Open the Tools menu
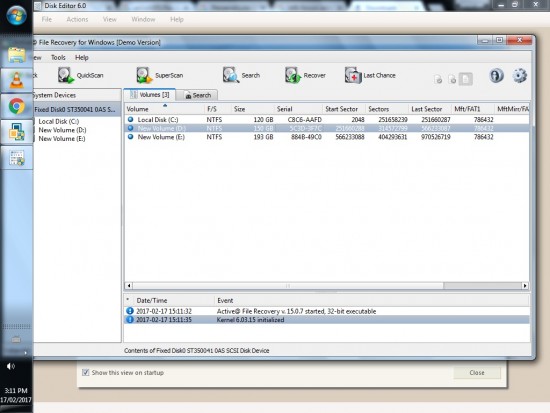The height and width of the screenshot is (413, 550). [x=58, y=58]
